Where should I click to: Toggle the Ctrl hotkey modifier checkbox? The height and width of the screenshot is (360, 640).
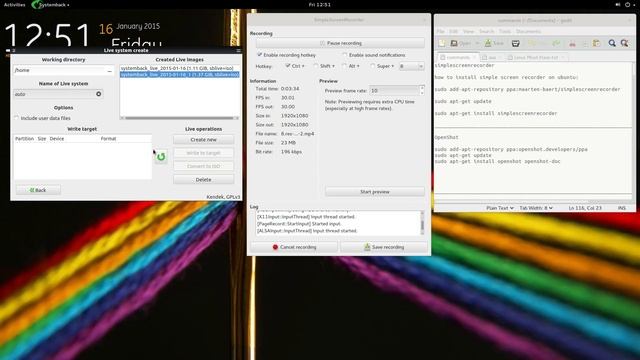[x=288, y=66]
